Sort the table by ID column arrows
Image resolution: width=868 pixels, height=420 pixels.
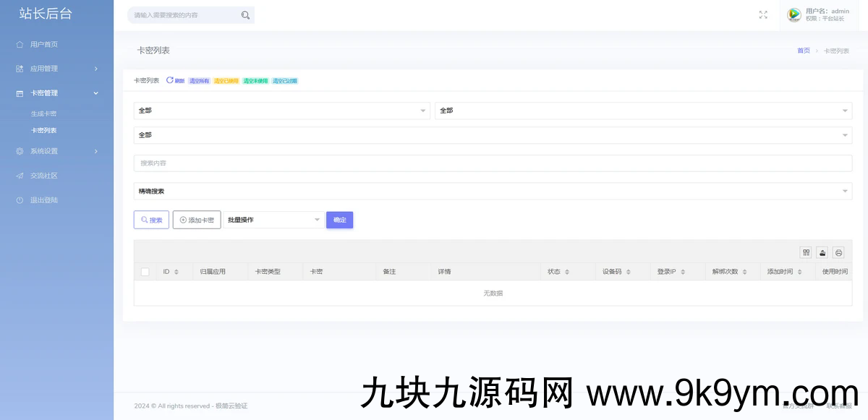(x=176, y=272)
